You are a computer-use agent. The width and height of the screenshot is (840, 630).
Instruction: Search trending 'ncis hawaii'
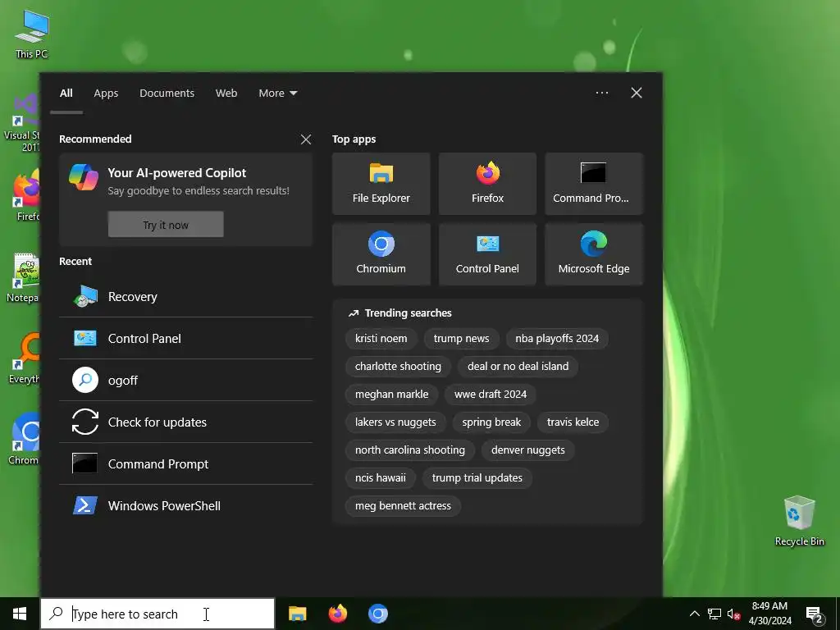tap(381, 478)
